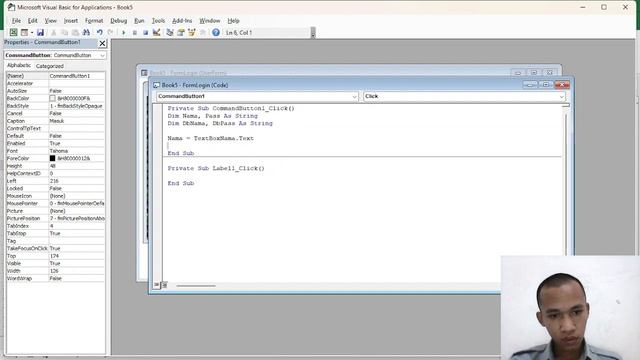The height and width of the screenshot is (360, 640).
Task: Open the Insert UserForm dropdown arrow
Action: (x=32, y=32)
